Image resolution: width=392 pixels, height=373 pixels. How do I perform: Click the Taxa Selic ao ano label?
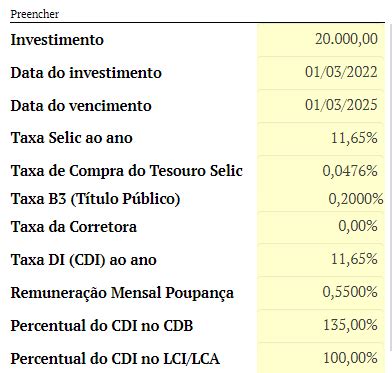tap(72, 138)
